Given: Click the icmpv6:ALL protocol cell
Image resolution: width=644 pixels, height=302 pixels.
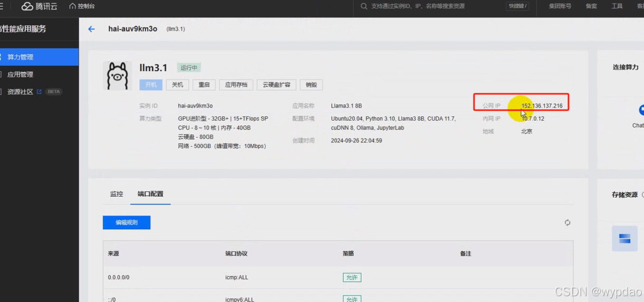Looking at the screenshot, I should [240, 299].
